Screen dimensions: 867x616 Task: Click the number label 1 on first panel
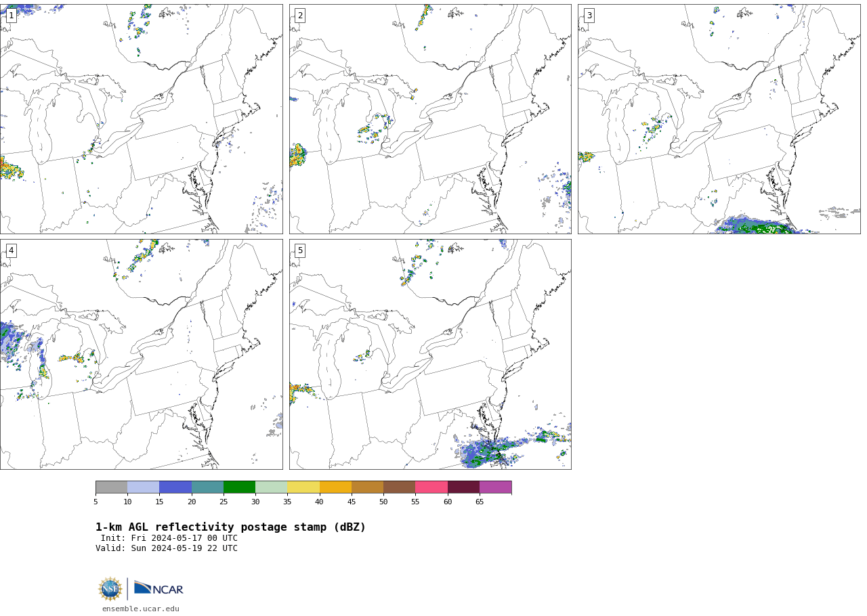[11, 16]
